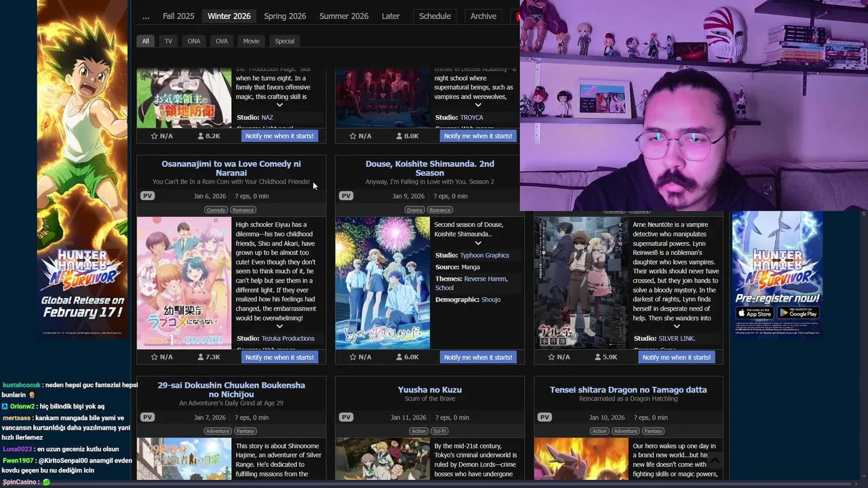This screenshot has width=868, height=488.
Task: Filter the list by Movie
Action: (x=252, y=41)
